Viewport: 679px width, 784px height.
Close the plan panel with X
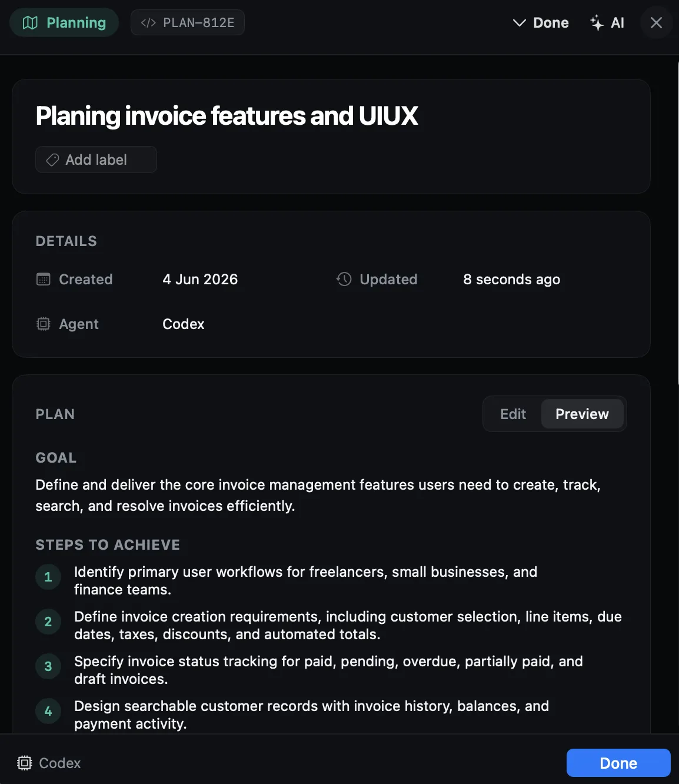coord(656,23)
